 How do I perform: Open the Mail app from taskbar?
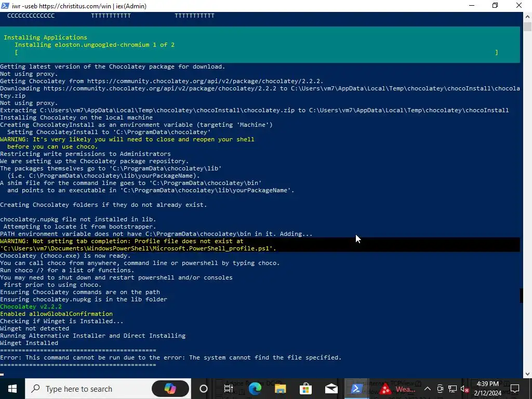click(x=331, y=389)
